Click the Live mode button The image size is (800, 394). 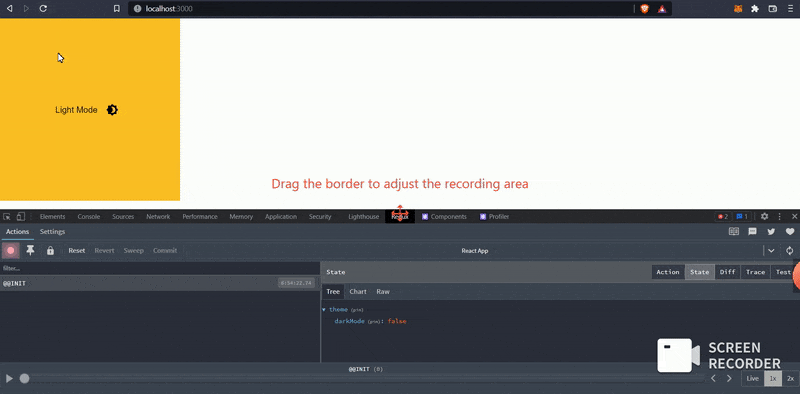pos(753,378)
